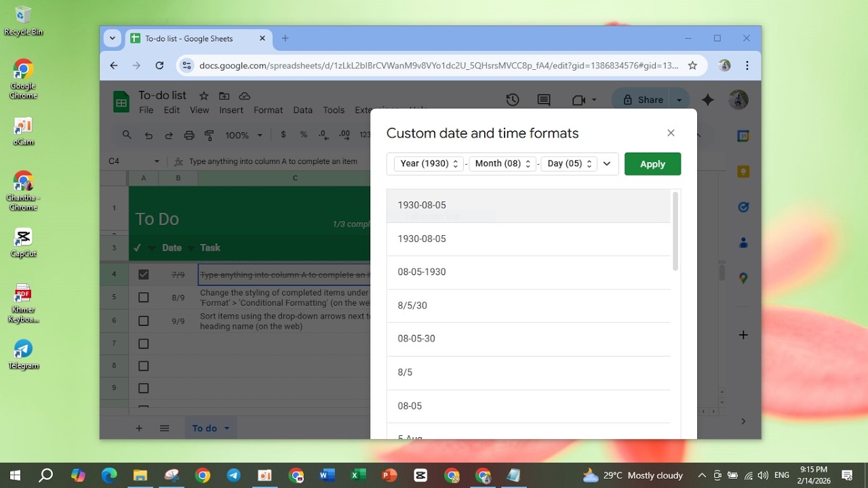Close the Custom date and time formats dialog

671,133
